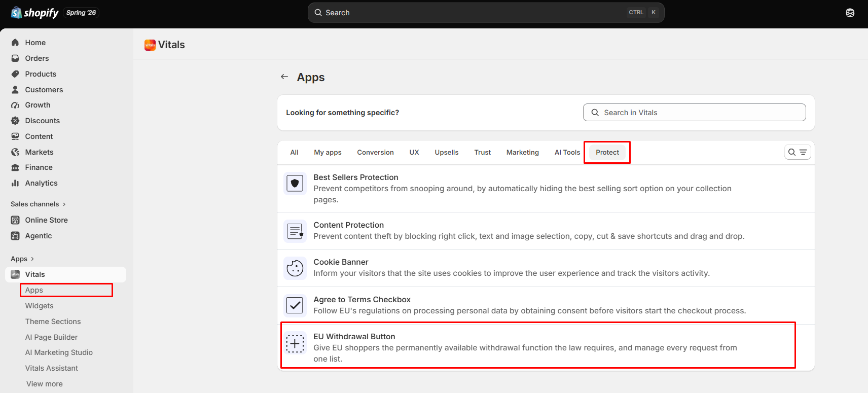Image resolution: width=868 pixels, height=393 pixels.
Task: Open search and filter button in tab bar
Action: coord(798,152)
